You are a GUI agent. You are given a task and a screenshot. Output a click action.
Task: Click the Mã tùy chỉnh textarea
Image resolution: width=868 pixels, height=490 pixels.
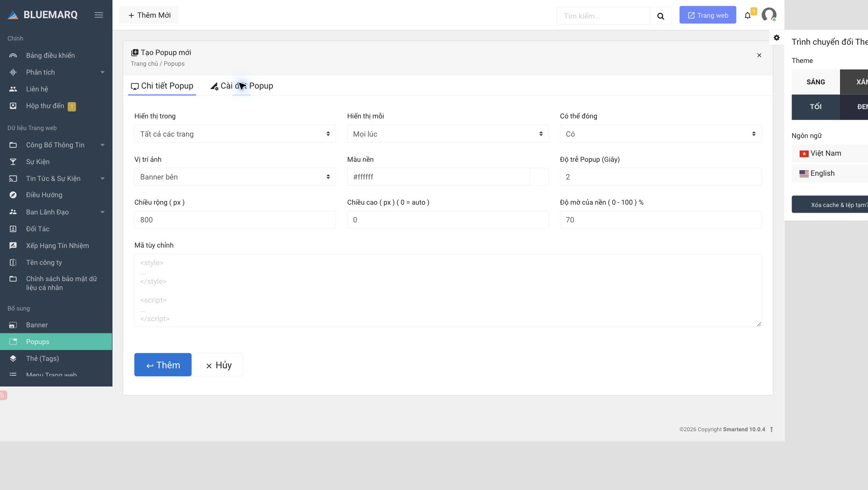point(448,290)
